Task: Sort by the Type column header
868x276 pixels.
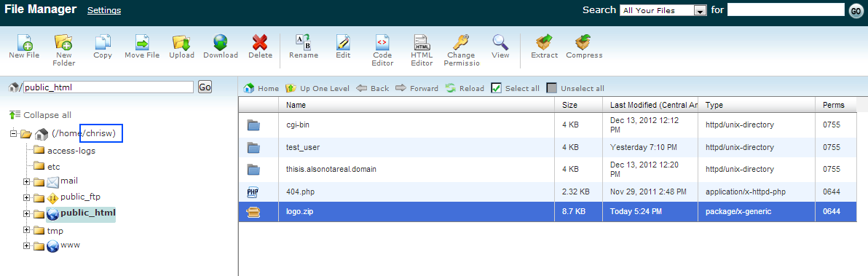Action: [x=757, y=105]
